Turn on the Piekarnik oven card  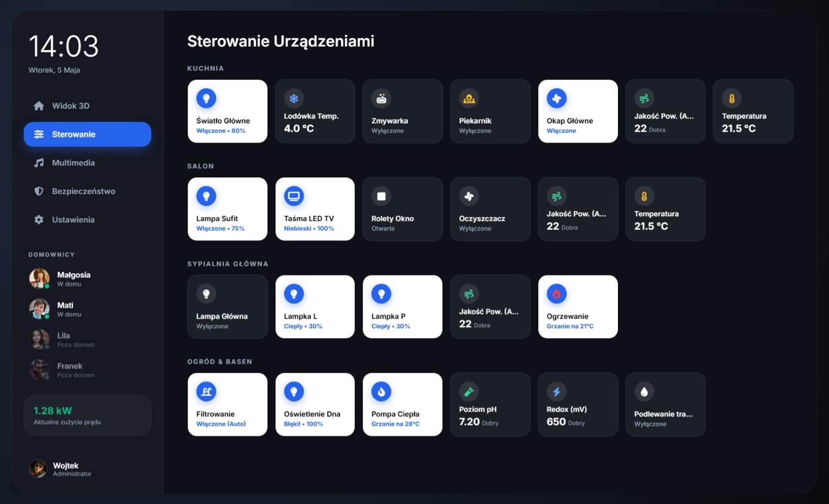coord(490,111)
